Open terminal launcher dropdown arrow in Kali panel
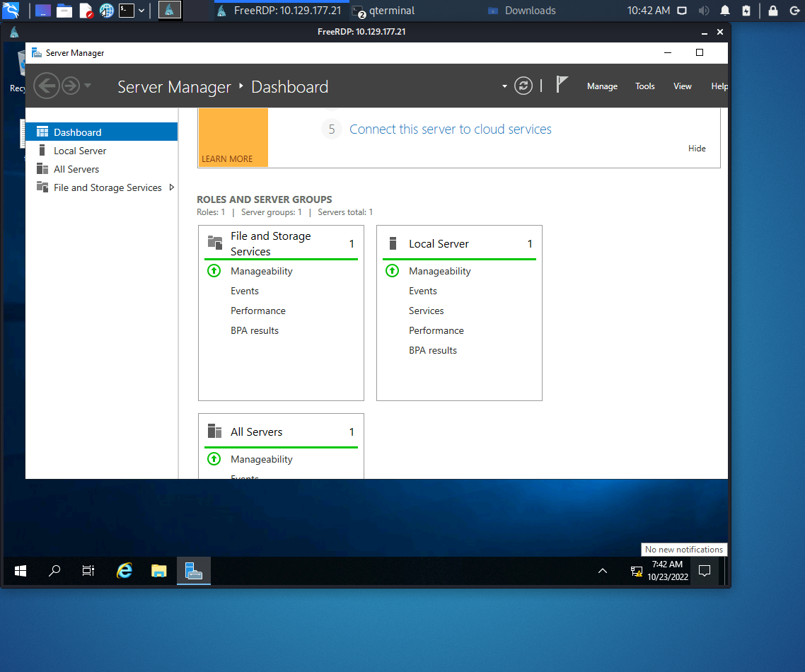805x672 pixels. 141,11
